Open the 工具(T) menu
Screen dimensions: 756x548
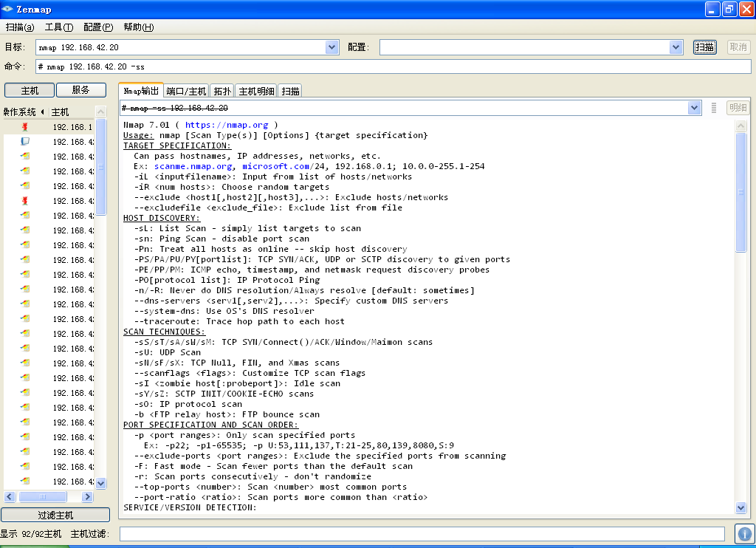pyautogui.click(x=59, y=27)
